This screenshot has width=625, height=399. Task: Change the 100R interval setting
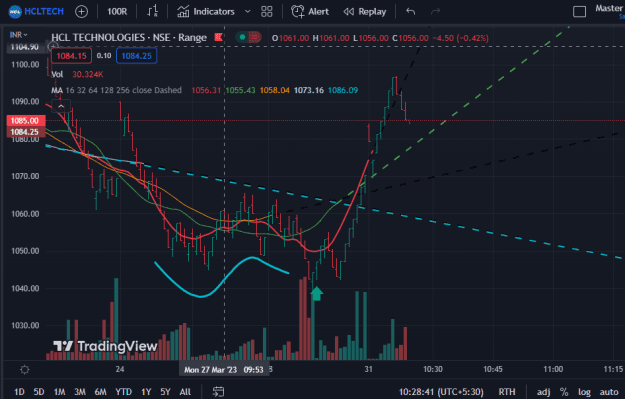pos(116,12)
